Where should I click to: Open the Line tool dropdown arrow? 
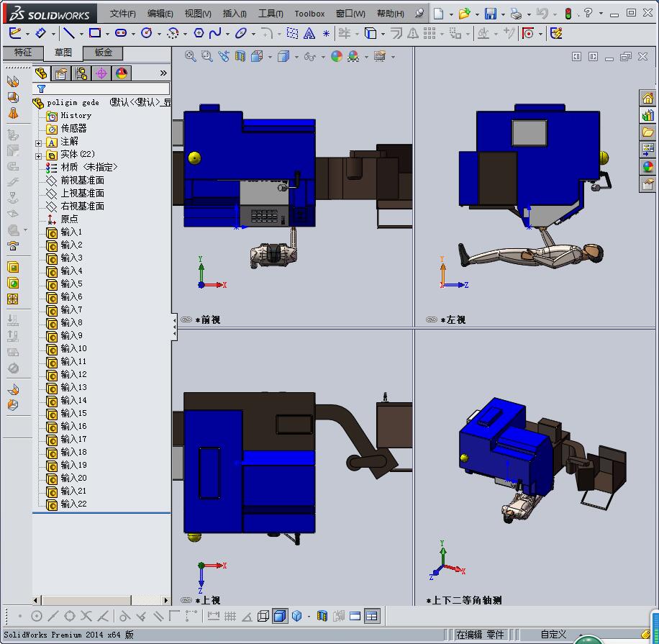pos(81,34)
